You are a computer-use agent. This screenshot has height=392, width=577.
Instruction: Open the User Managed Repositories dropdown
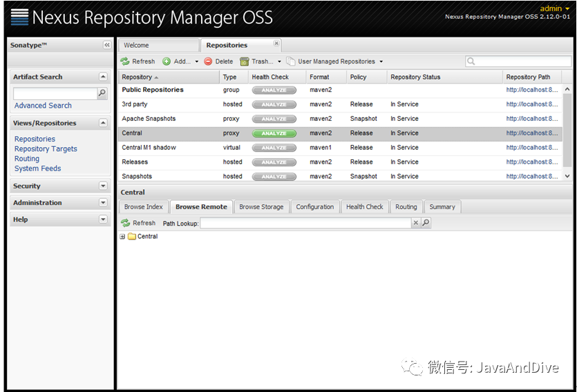(335, 61)
